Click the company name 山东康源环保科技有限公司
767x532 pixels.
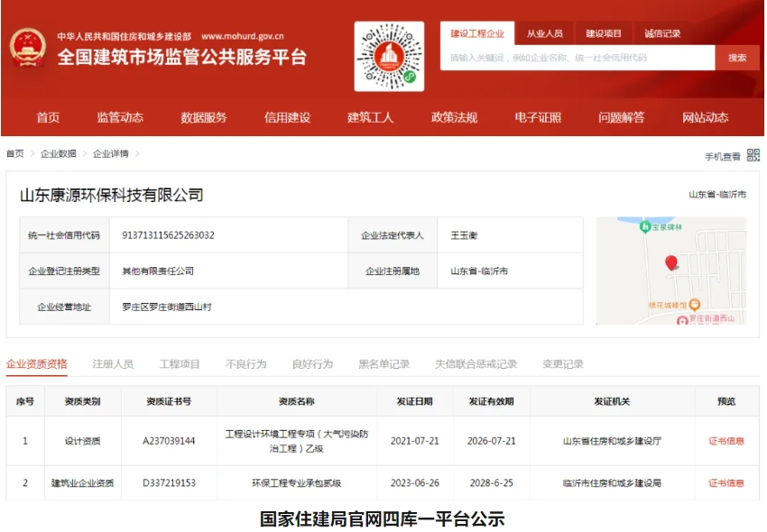(112, 195)
